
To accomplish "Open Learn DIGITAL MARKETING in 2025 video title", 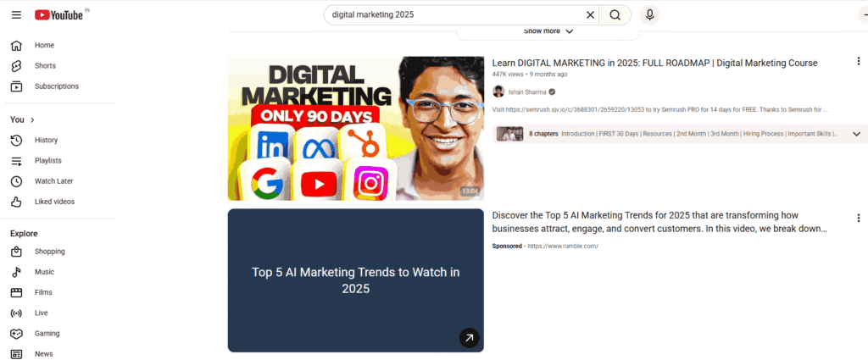I will click(x=654, y=63).
